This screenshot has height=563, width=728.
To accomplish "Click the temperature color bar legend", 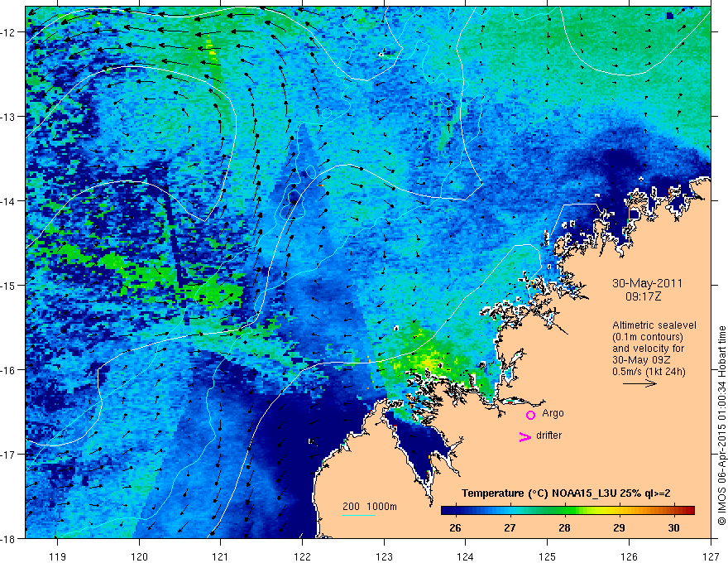I will tap(568, 510).
